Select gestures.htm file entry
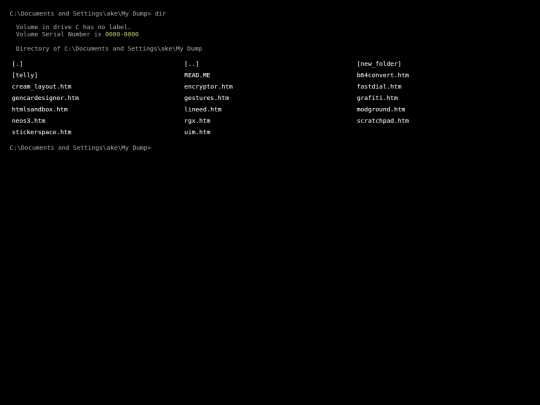Screen dimensions: 540x405 point(206,98)
